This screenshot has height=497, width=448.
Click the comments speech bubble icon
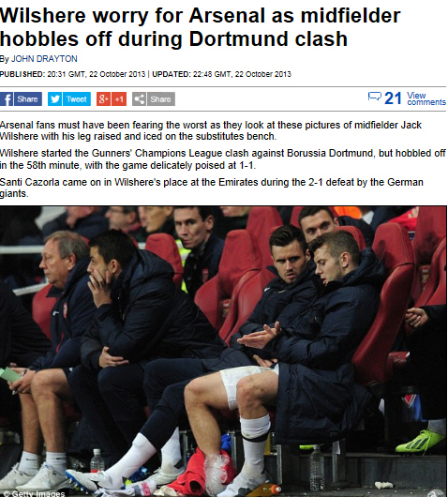pos(375,96)
